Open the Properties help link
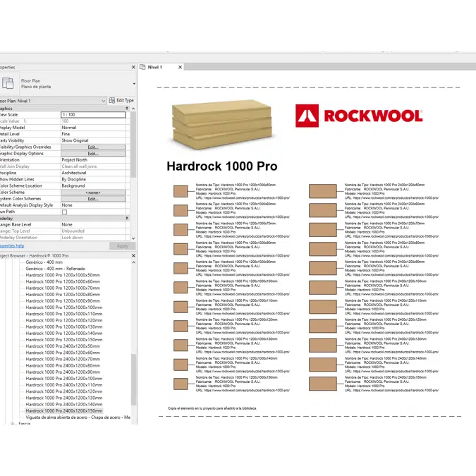476x476 pixels. pyautogui.click(x=12, y=246)
